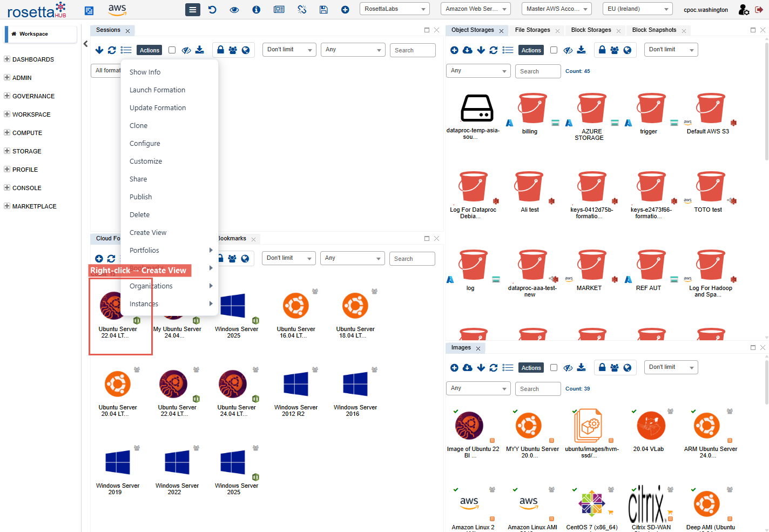Viewport: 769px width, 532px height.
Task: Choose Create View from the context menu
Action: [x=148, y=233]
